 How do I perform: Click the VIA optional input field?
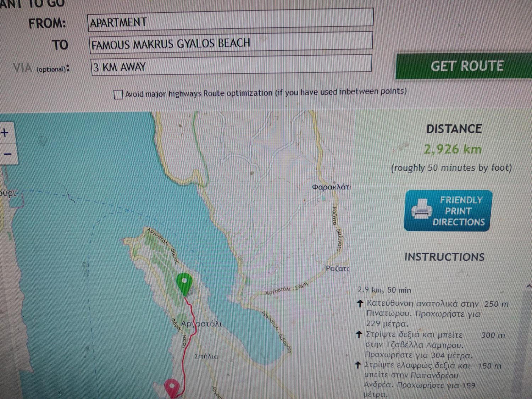click(x=231, y=65)
